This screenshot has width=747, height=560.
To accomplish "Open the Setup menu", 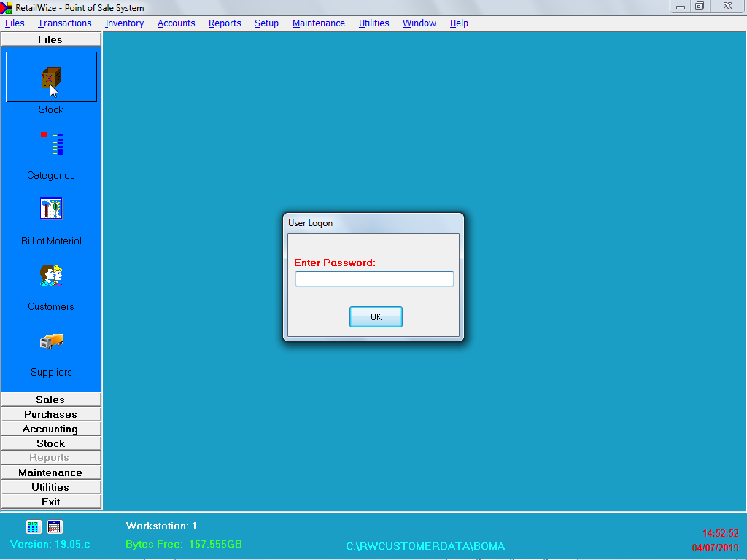I will coord(266,23).
